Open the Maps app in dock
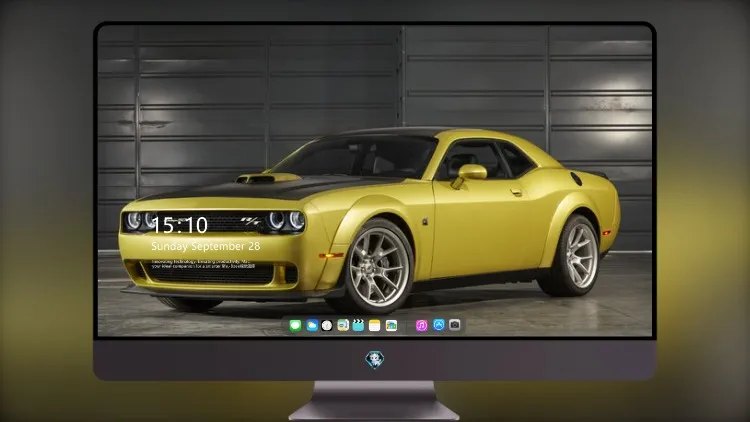The height and width of the screenshot is (422, 750). pyautogui.click(x=343, y=326)
